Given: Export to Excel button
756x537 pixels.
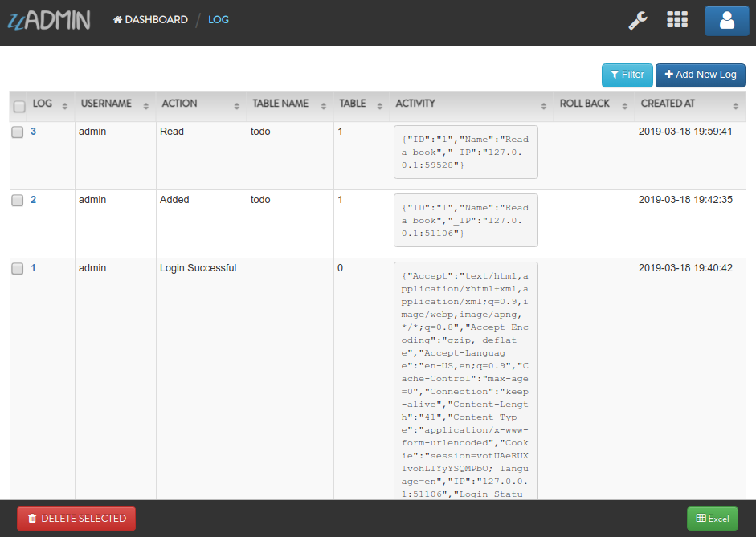Looking at the screenshot, I should (712, 519).
